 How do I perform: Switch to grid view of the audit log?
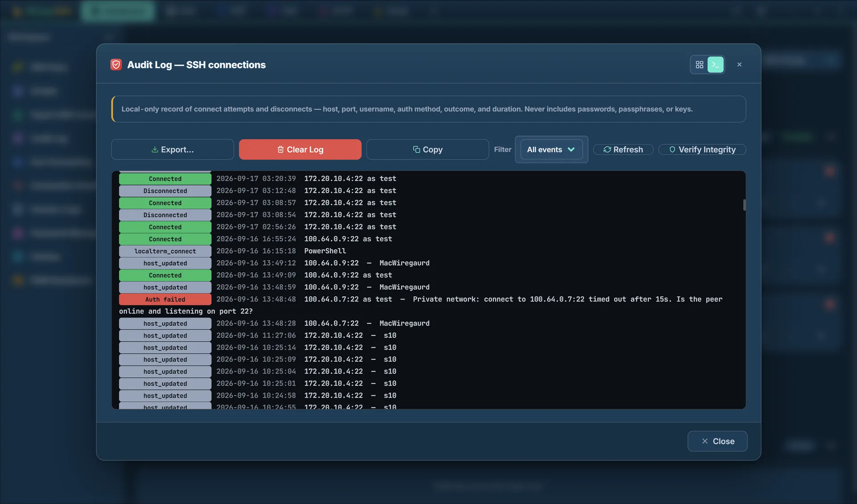click(x=699, y=65)
